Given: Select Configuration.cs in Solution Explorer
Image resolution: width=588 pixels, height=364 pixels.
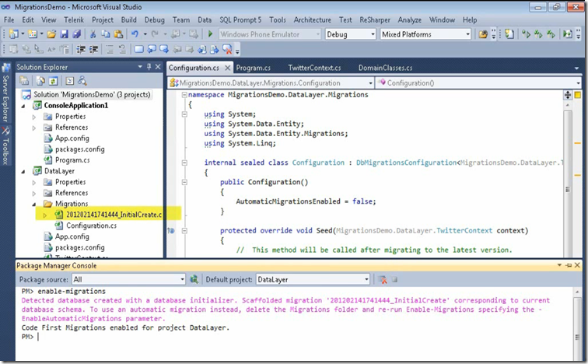Looking at the screenshot, I should [91, 226].
